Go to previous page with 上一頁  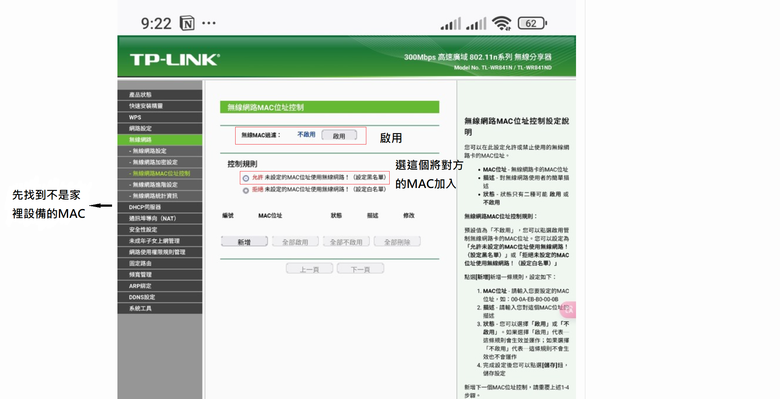point(309,269)
